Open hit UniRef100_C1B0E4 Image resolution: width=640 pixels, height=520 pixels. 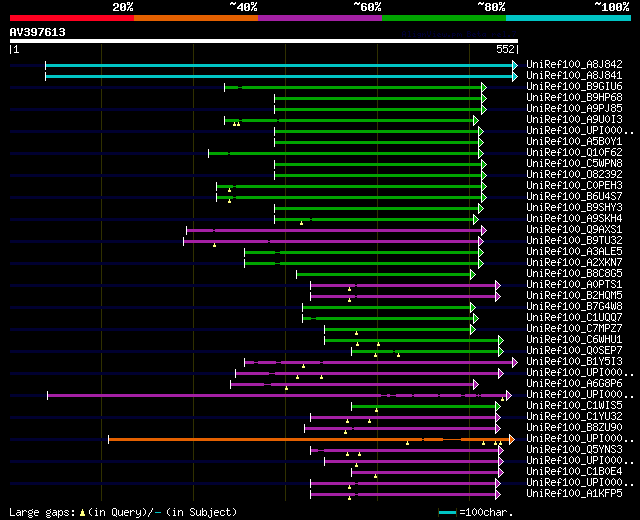point(574,472)
